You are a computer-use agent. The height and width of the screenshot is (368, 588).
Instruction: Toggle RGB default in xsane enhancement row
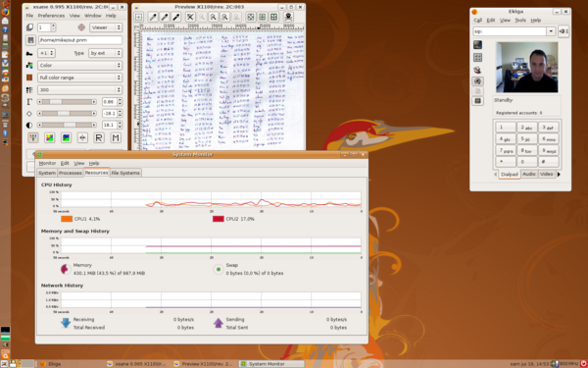point(33,137)
